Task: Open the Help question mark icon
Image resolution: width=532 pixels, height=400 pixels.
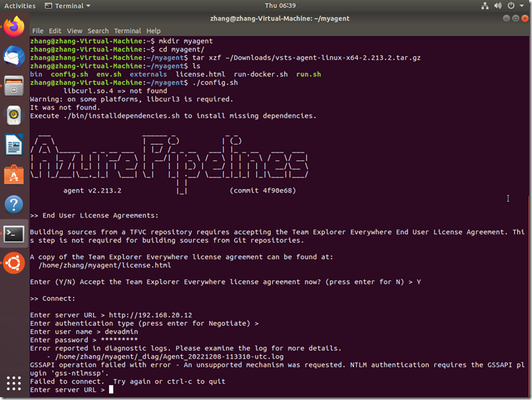Action: click(14, 204)
